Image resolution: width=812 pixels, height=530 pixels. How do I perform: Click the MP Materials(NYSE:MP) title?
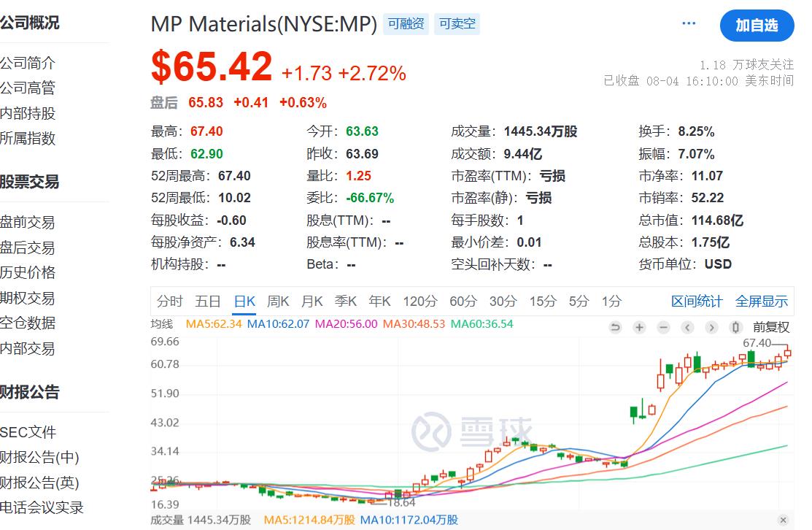pos(263,24)
